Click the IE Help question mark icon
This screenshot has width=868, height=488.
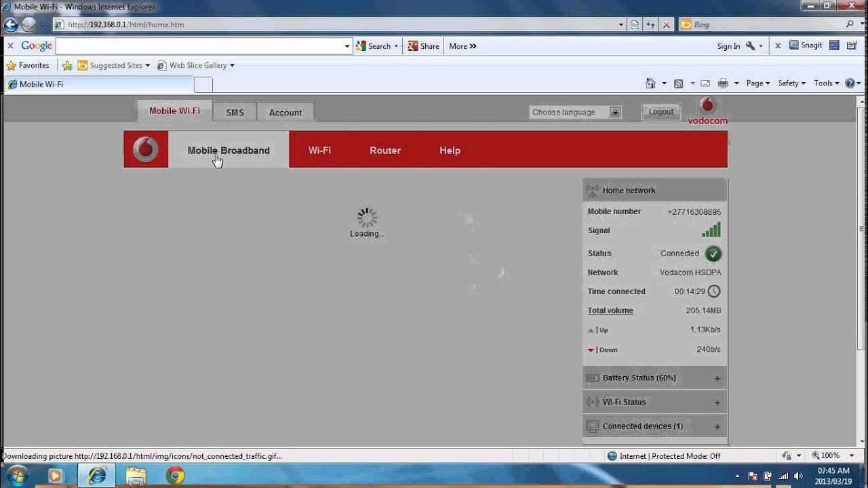(850, 83)
